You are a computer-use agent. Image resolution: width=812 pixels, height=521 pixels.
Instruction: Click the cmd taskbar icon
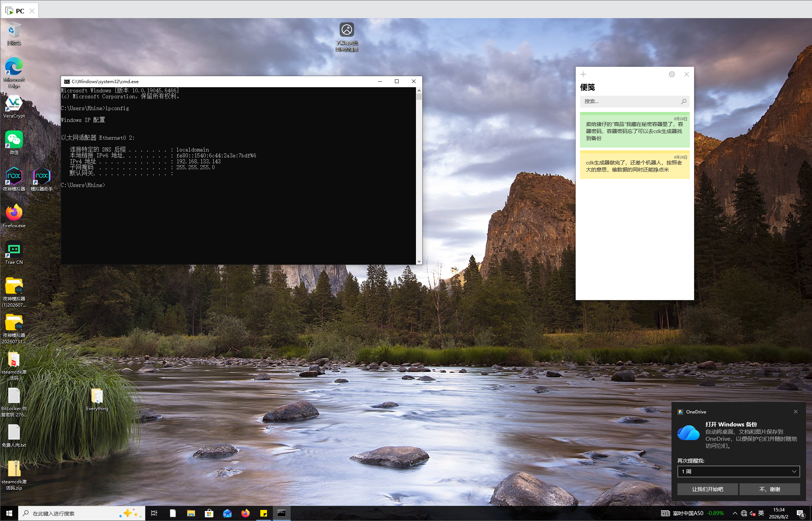tap(282, 513)
